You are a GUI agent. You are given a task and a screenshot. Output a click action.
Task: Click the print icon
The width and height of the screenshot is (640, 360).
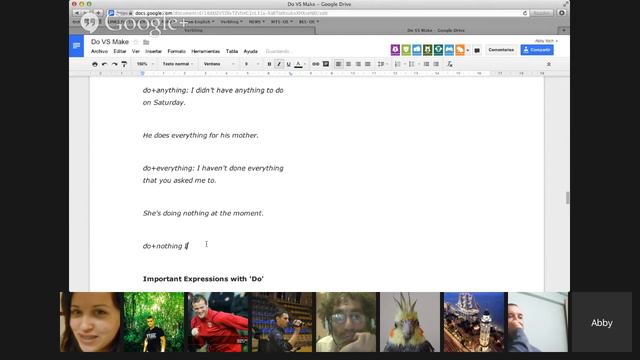95,64
